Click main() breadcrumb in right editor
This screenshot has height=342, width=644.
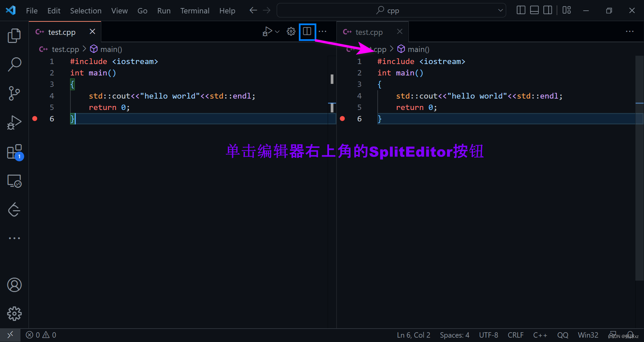(x=418, y=49)
